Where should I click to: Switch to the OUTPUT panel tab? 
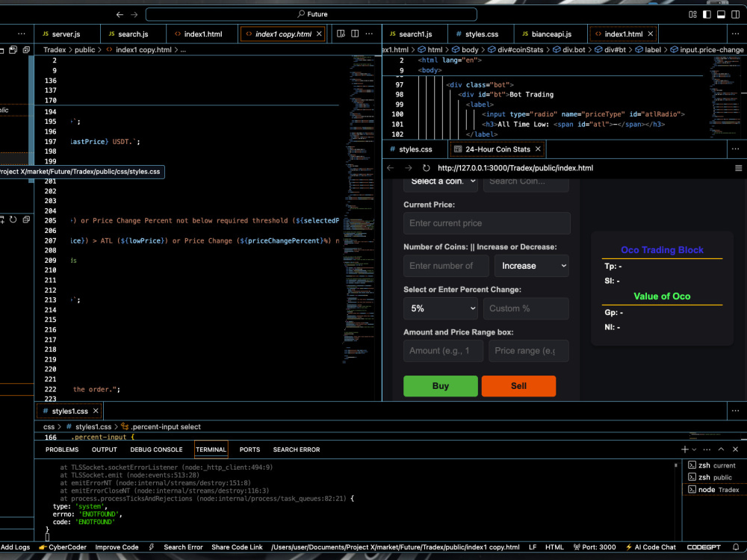pos(105,449)
